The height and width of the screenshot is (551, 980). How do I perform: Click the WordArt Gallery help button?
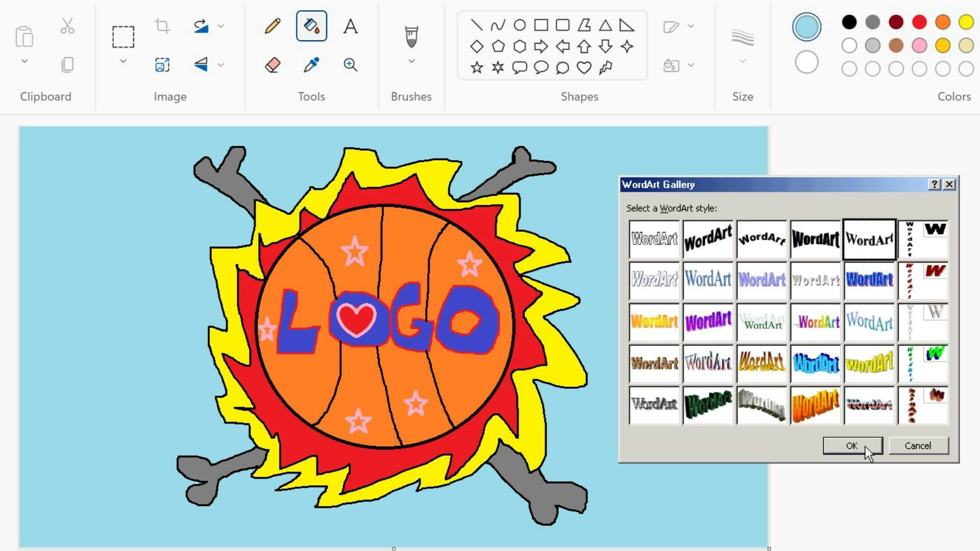click(934, 184)
